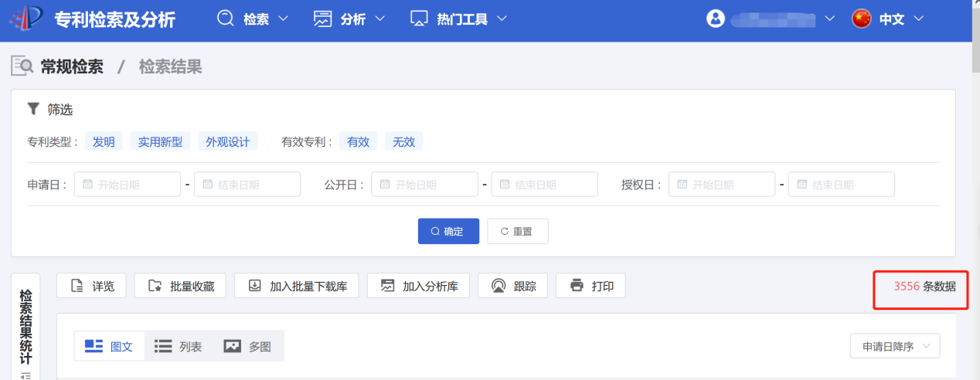Toggle the 外观设计 patent type filter

[x=227, y=141]
